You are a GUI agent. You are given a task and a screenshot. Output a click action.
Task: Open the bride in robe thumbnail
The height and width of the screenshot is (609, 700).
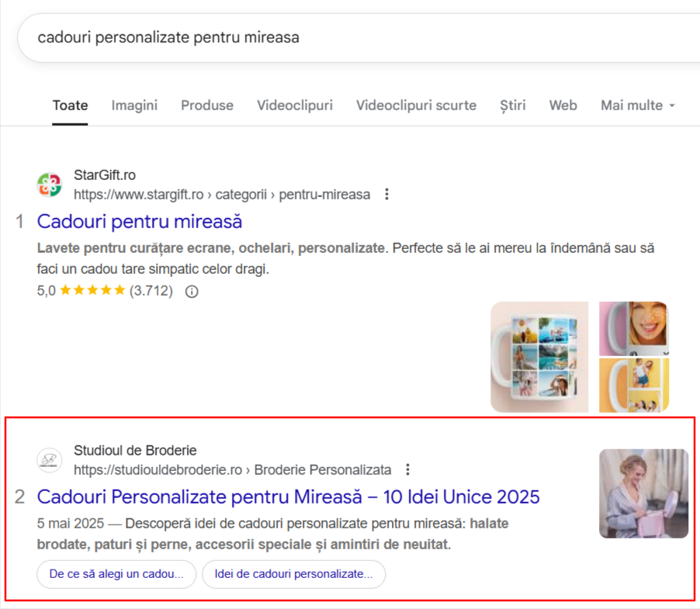[643, 493]
